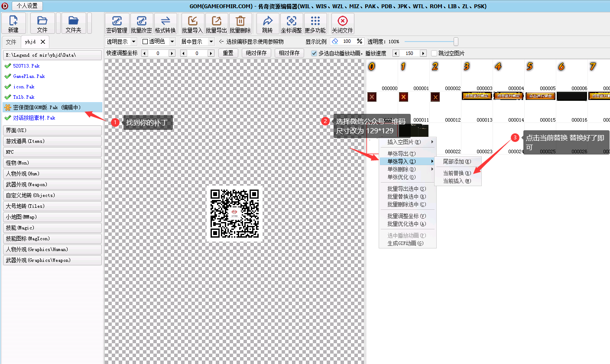
Task: Open 批量改密 batch password change
Action: coord(141,23)
